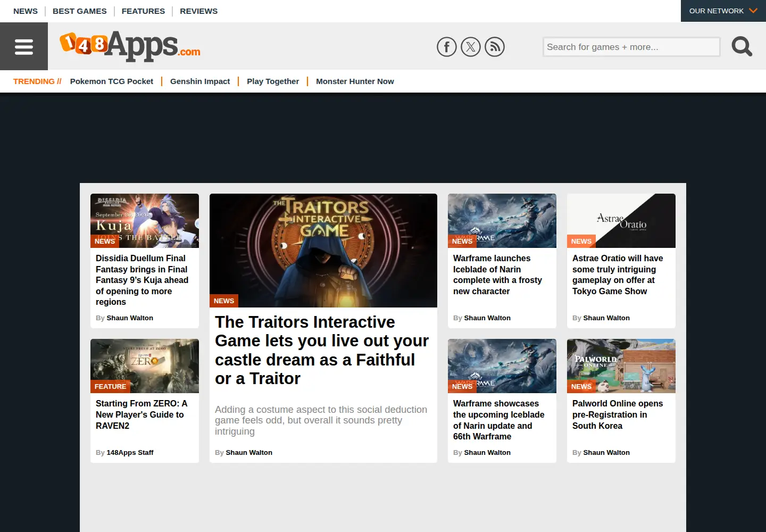766x532 pixels.
Task: Open trending topic Genshin Impact
Action: pos(200,81)
